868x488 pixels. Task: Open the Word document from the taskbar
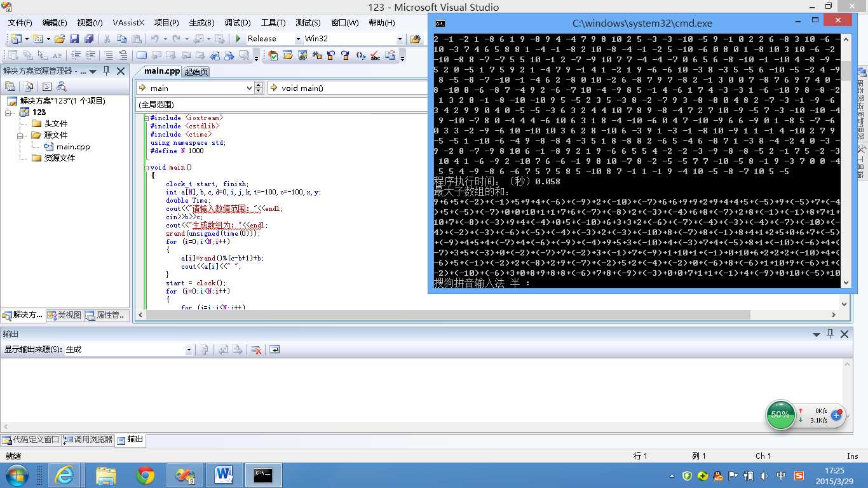point(224,475)
